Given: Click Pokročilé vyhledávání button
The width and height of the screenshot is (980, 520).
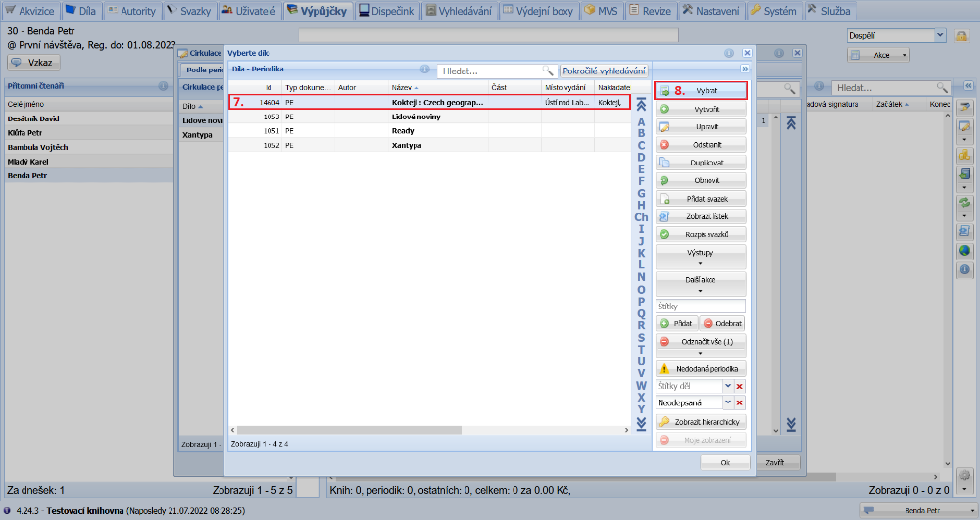Looking at the screenshot, I should [604, 71].
